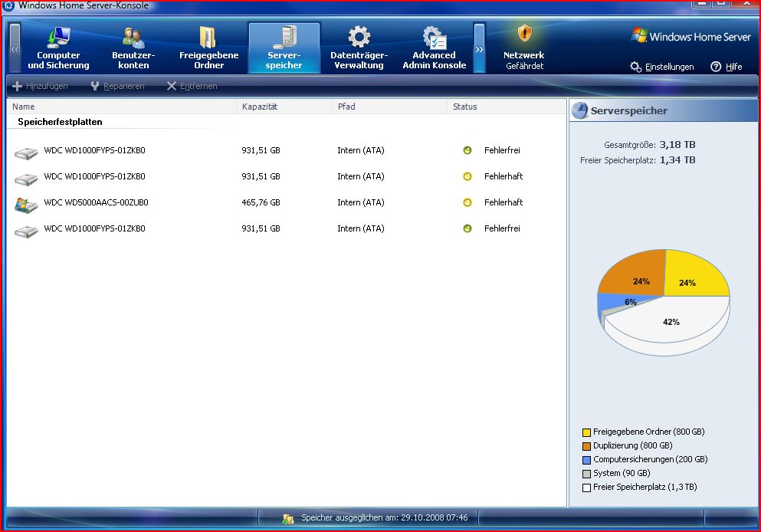
Task: Open Einstellungen
Action: [x=662, y=67]
